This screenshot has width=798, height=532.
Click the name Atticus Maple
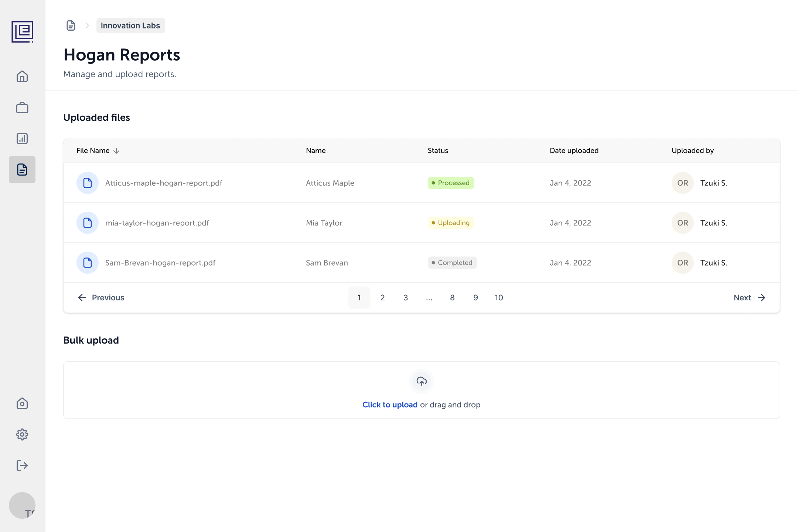(330, 183)
